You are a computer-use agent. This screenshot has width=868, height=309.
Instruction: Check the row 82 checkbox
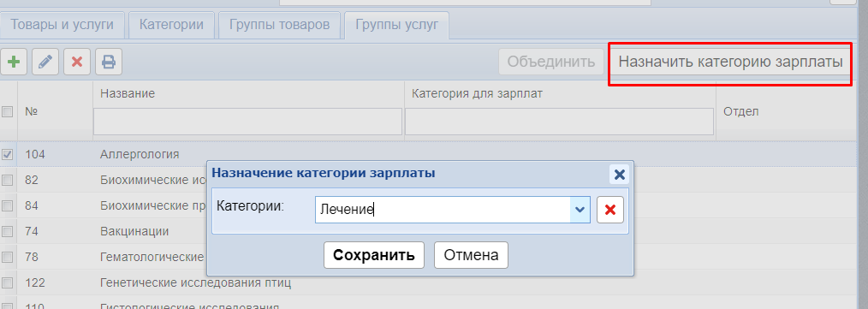point(7,180)
